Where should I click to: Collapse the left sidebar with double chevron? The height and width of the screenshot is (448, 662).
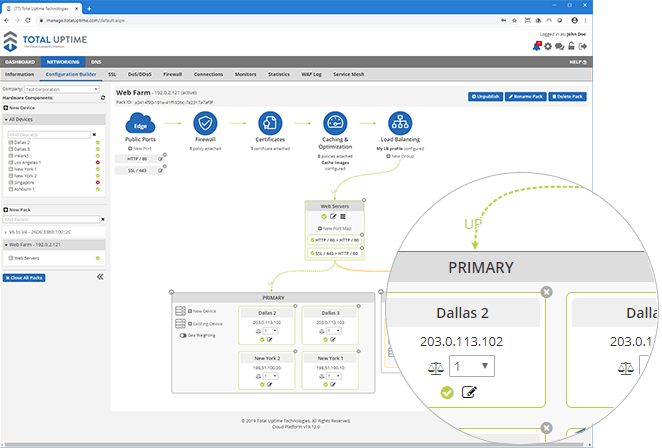100,277
